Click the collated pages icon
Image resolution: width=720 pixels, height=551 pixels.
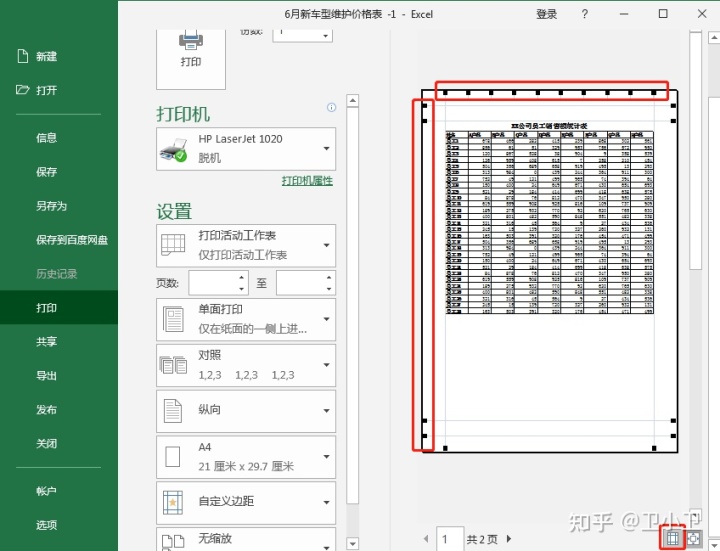173,365
